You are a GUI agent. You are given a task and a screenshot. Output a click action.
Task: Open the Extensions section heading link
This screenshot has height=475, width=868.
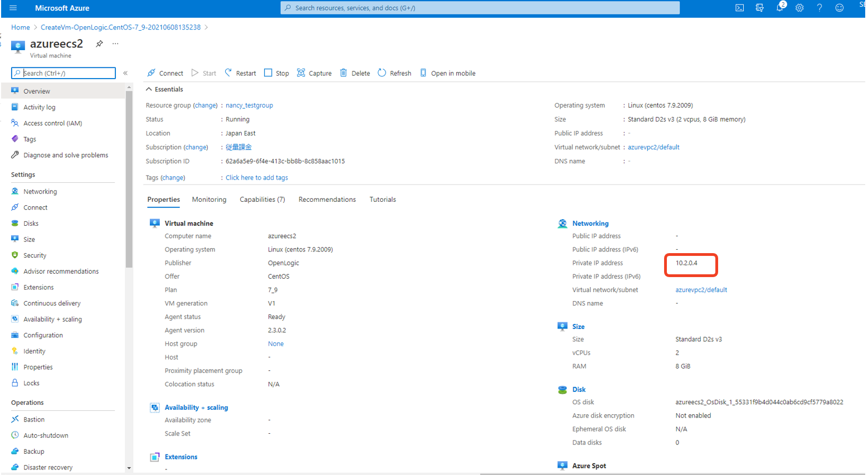click(181, 457)
